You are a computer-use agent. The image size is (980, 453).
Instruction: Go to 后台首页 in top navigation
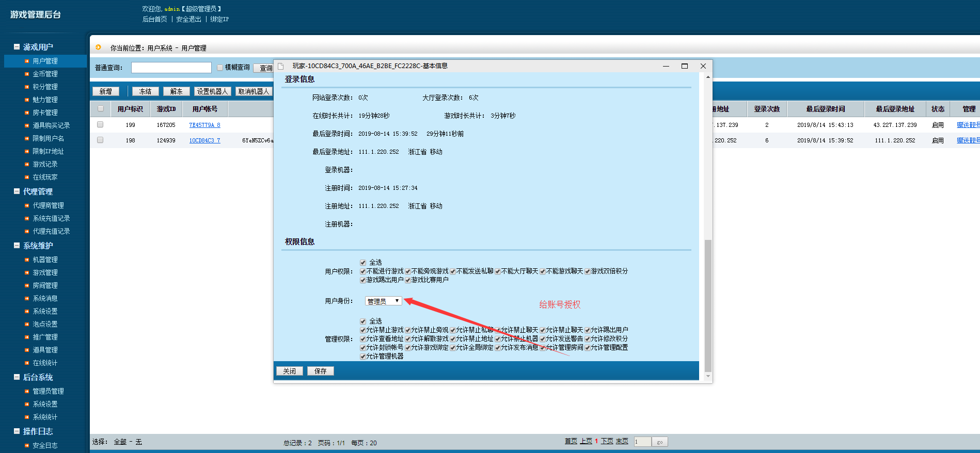pos(155,19)
